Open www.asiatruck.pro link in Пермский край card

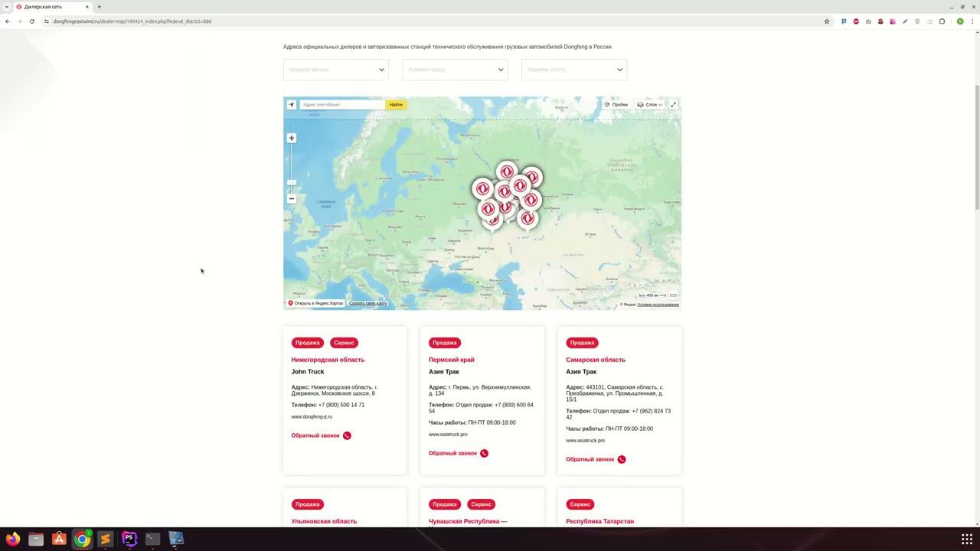(448, 435)
